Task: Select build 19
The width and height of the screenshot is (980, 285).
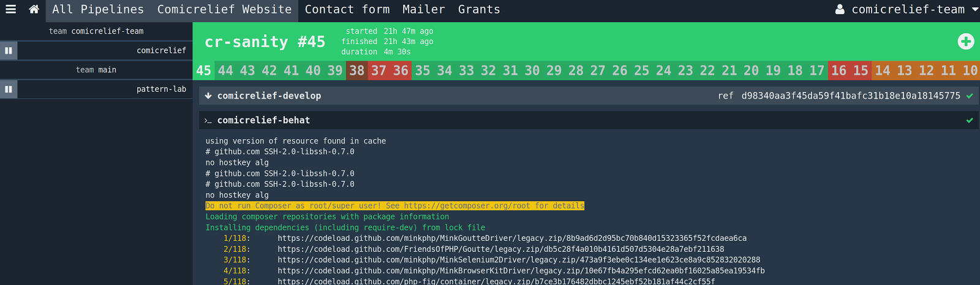Action: pyautogui.click(x=774, y=70)
